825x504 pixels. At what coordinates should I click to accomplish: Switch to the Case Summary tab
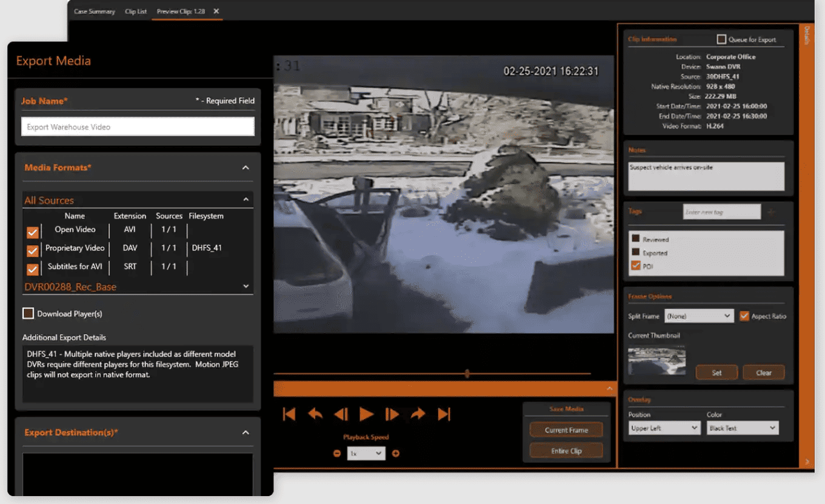click(x=95, y=12)
